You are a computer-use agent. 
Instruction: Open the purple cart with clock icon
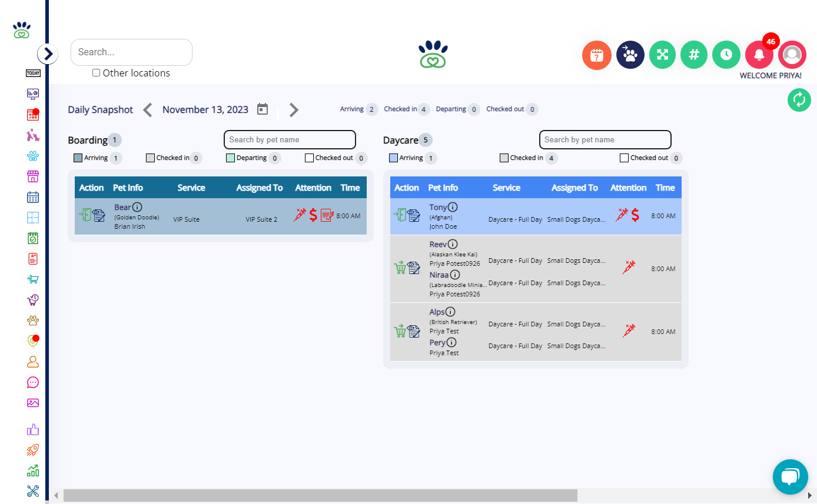33,300
